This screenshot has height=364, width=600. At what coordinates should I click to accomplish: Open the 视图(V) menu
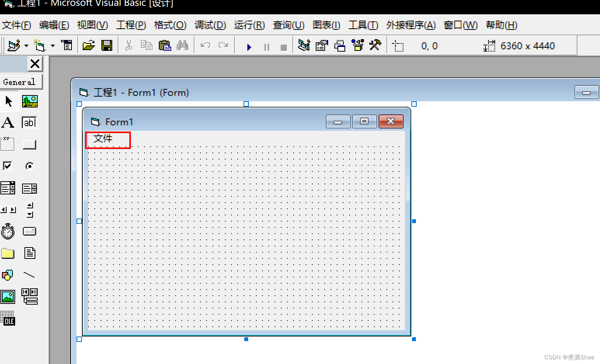[x=92, y=25]
